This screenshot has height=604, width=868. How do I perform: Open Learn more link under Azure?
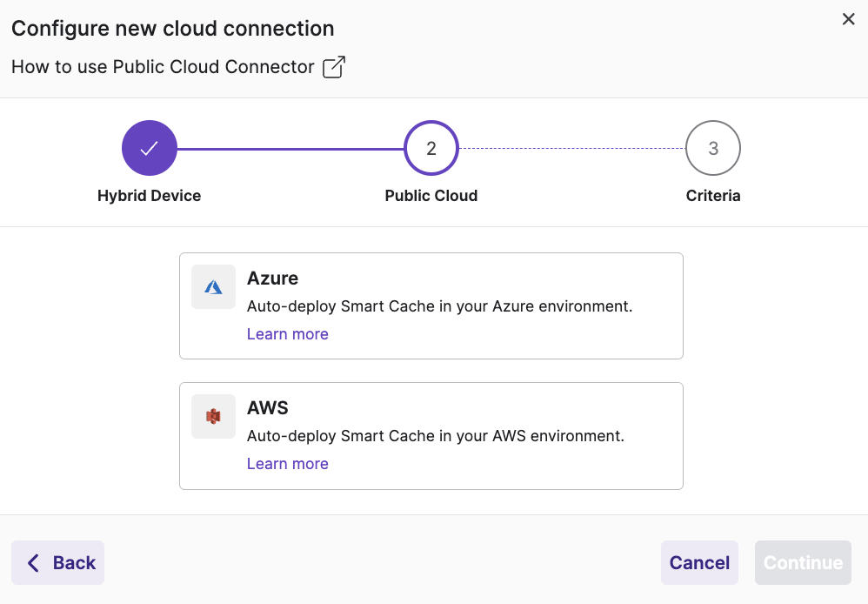click(287, 334)
